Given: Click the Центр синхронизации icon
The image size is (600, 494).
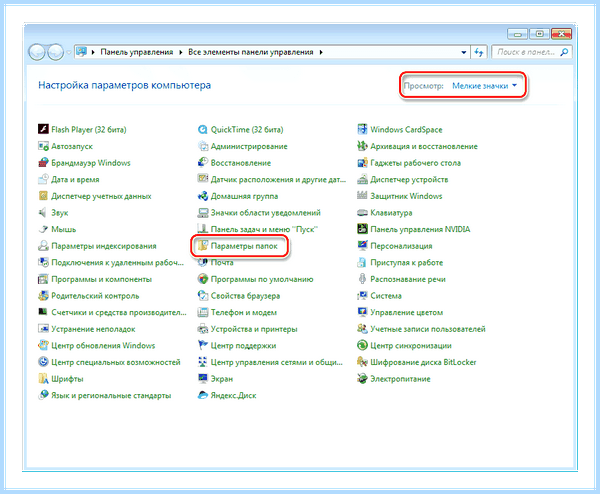Looking at the screenshot, I should point(362,345).
